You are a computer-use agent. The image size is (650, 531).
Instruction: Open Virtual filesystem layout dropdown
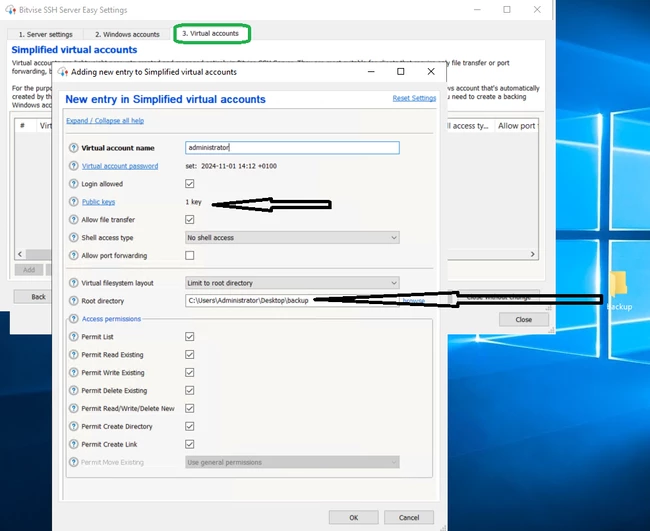(x=292, y=283)
